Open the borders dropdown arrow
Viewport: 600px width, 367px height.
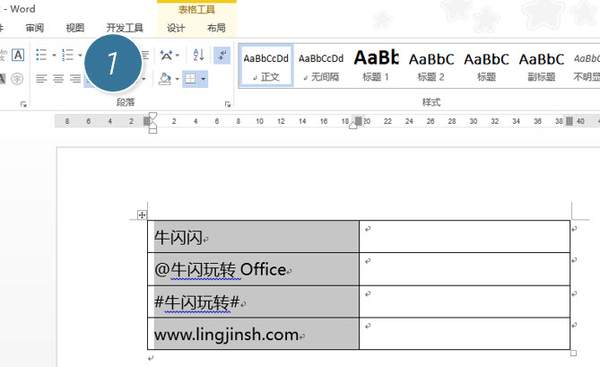(x=204, y=79)
